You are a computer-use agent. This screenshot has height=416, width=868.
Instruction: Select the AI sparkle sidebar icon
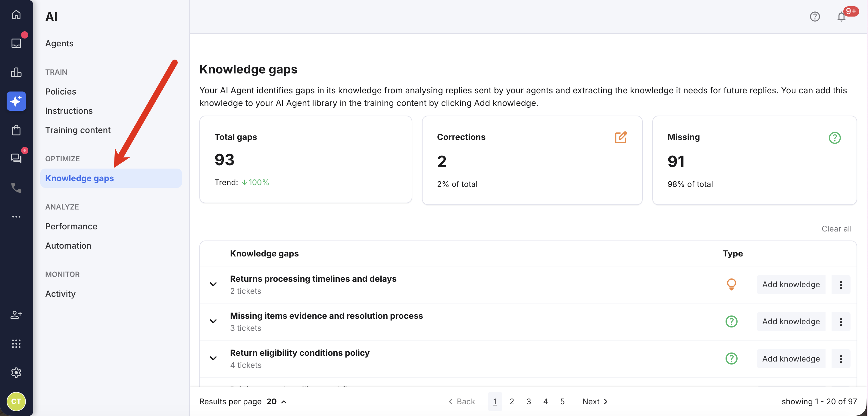click(x=16, y=101)
